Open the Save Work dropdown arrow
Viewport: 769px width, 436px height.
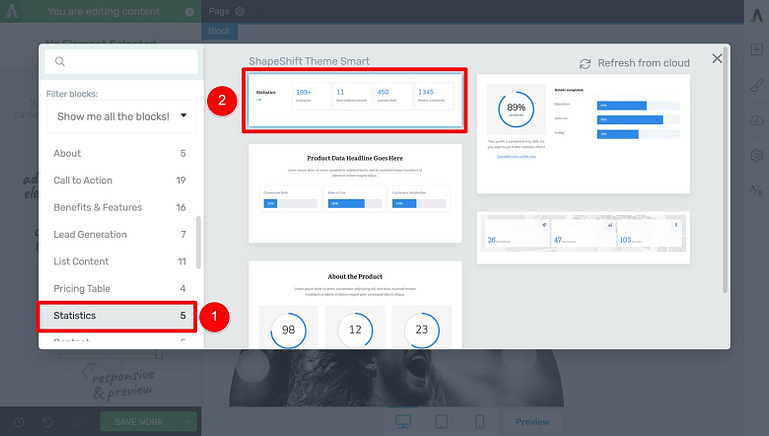click(186, 422)
